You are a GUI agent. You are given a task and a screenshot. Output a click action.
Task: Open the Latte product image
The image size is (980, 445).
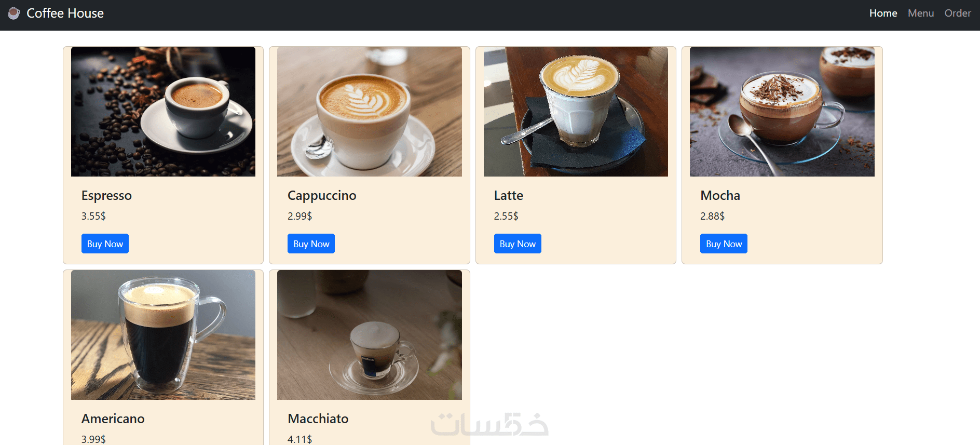click(x=576, y=112)
